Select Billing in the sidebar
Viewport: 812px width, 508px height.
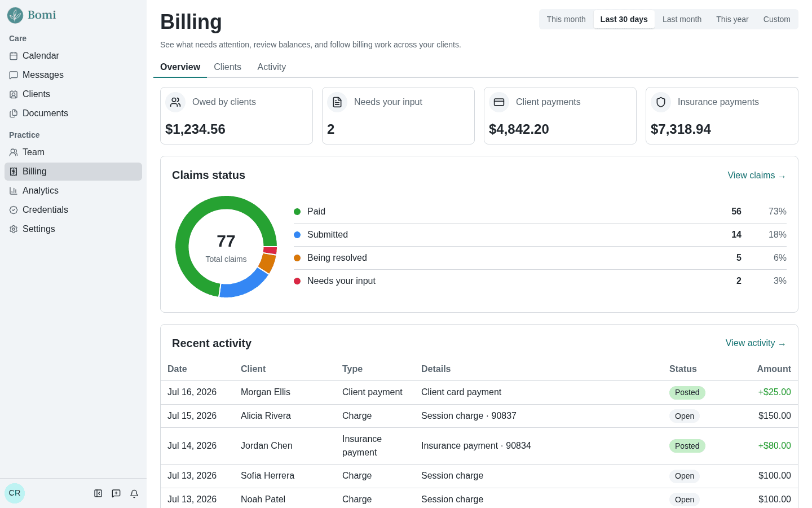(73, 172)
